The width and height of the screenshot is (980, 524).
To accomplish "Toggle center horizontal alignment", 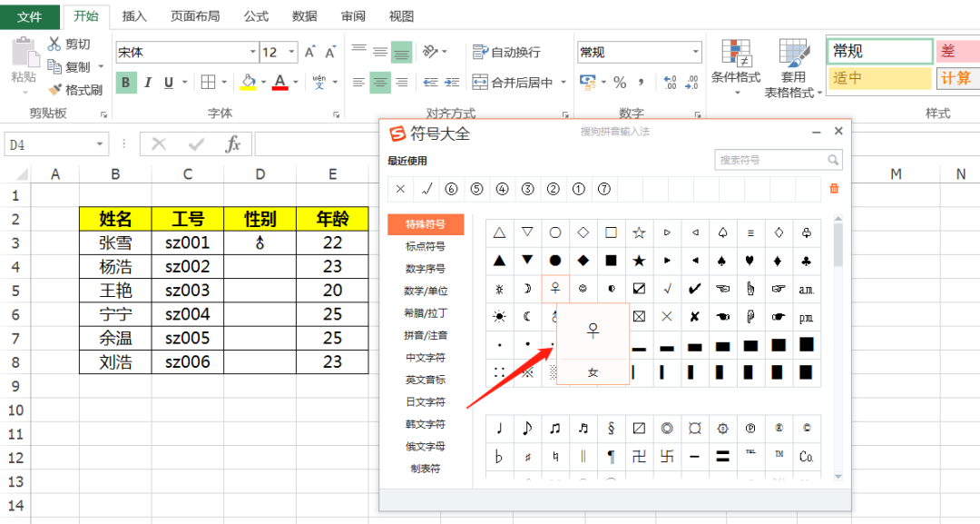I will [380, 82].
